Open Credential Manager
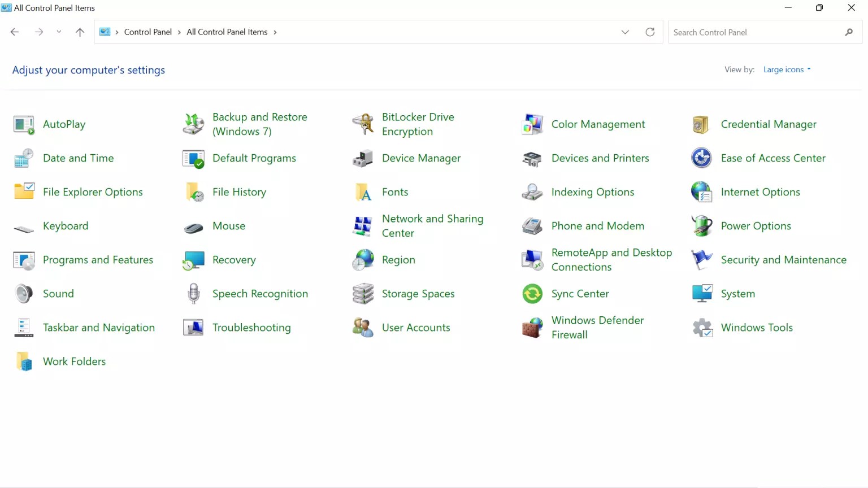 pos(768,124)
